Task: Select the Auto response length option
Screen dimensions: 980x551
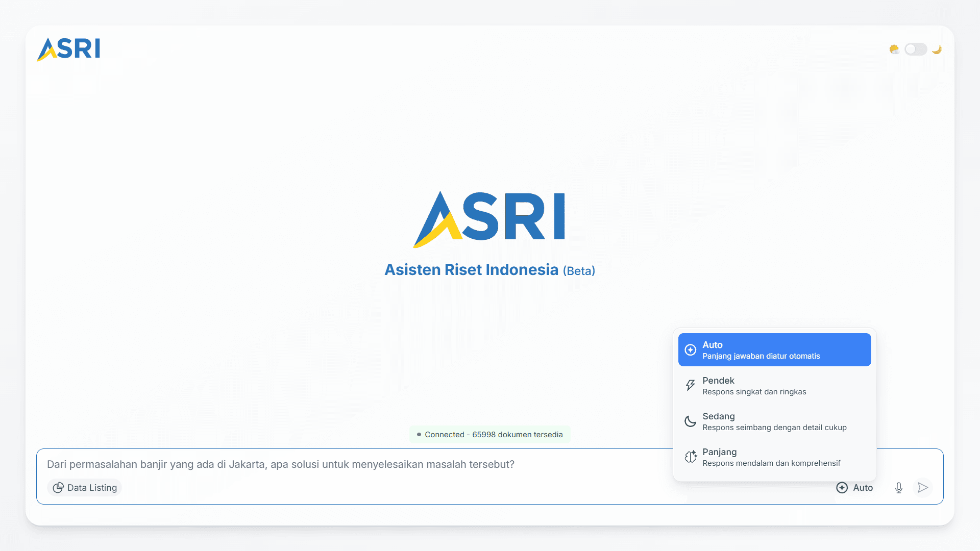Action: click(774, 350)
